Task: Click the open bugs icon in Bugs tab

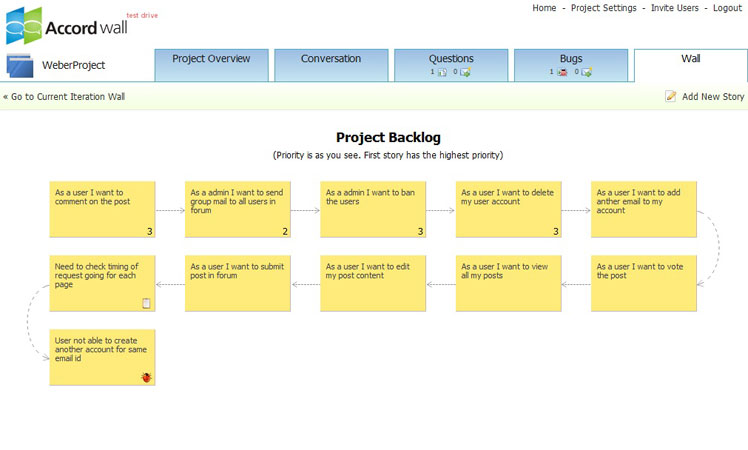Action: point(562,72)
